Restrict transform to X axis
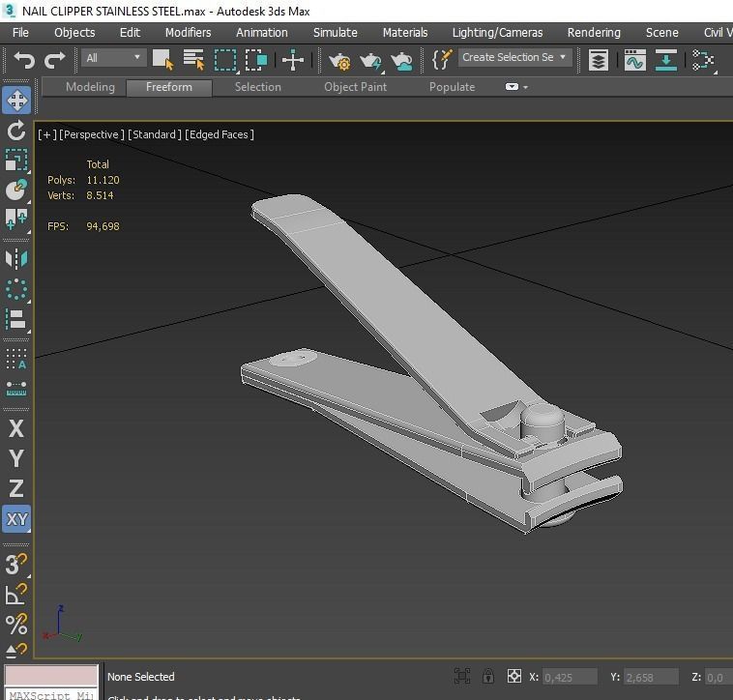 [x=16, y=428]
